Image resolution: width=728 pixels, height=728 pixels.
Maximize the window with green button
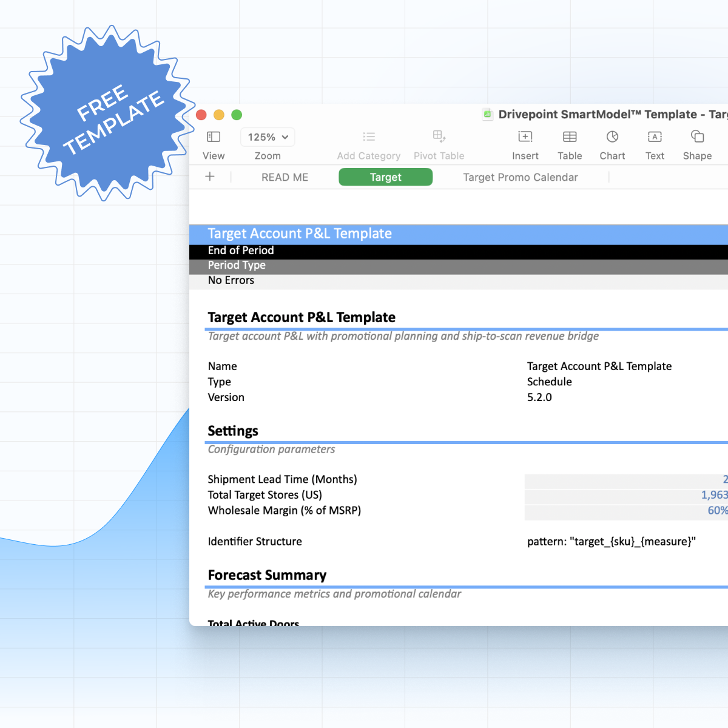[237, 115]
